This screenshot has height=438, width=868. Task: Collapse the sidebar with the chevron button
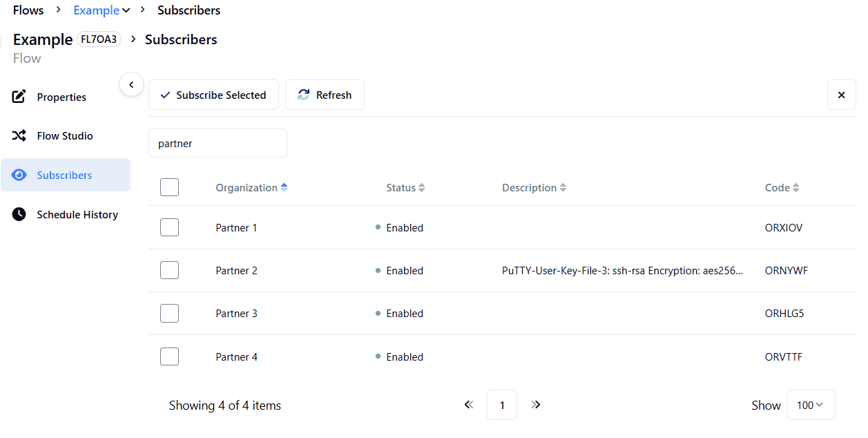(x=131, y=84)
